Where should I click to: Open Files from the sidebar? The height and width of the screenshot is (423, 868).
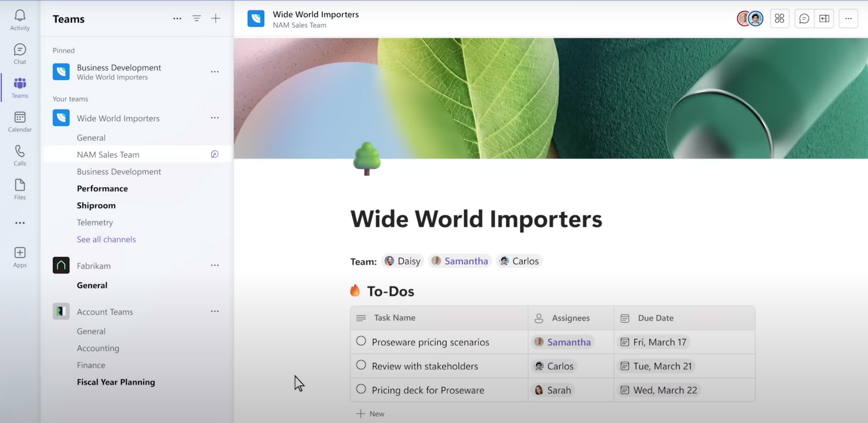[x=20, y=189]
